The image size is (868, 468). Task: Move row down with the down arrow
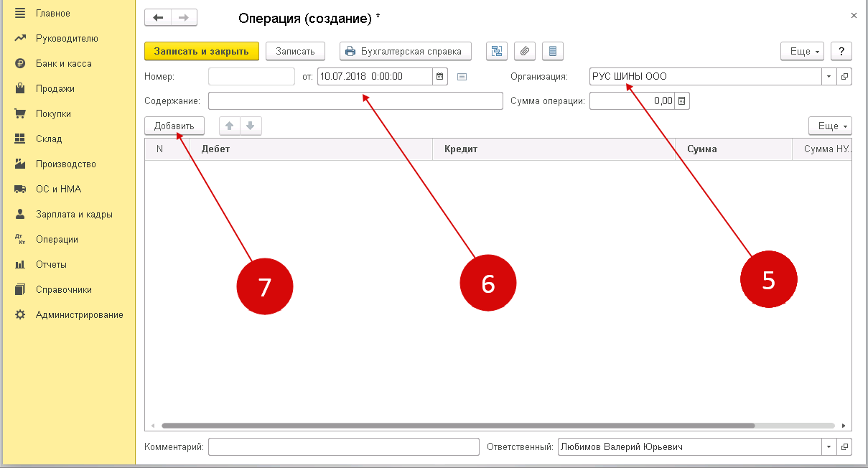tap(251, 126)
